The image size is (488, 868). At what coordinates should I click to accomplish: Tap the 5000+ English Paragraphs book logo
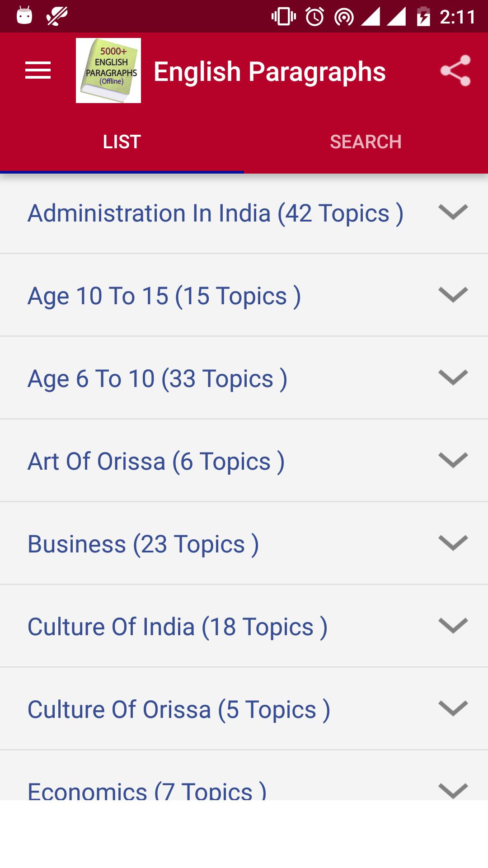point(108,71)
